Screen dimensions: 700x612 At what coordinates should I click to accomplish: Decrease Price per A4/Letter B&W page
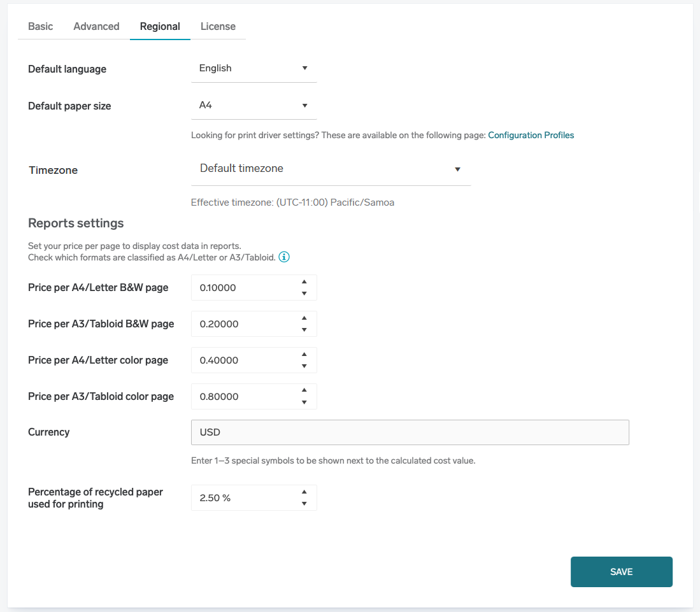coord(304,294)
